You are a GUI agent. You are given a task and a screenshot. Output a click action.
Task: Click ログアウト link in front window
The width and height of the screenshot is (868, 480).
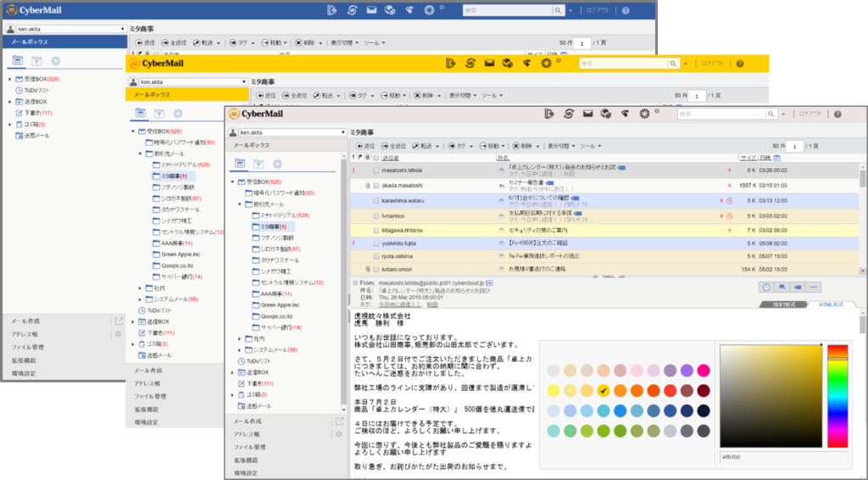(x=810, y=114)
